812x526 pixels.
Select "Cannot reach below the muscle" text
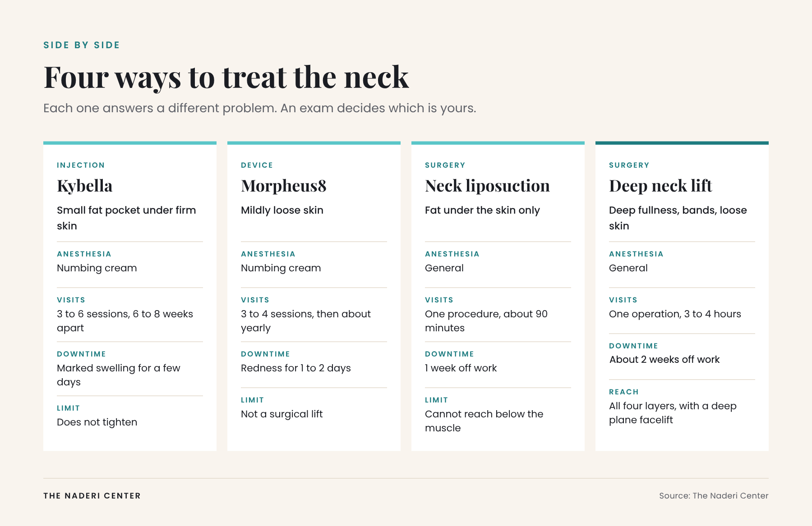point(484,421)
